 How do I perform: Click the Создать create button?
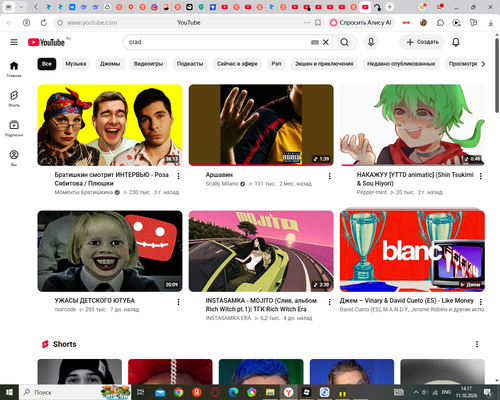tap(422, 42)
